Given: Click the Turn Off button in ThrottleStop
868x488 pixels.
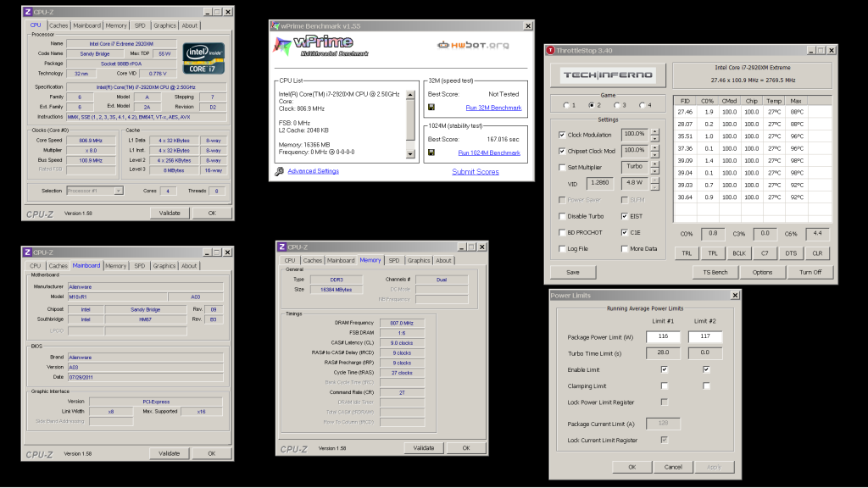Looking at the screenshot, I should pos(810,272).
